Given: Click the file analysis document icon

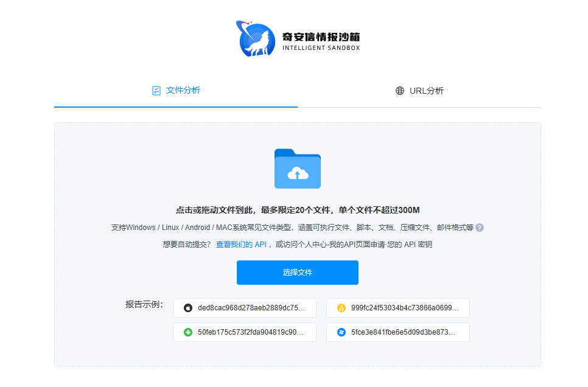Looking at the screenshot, I should 156,91.
